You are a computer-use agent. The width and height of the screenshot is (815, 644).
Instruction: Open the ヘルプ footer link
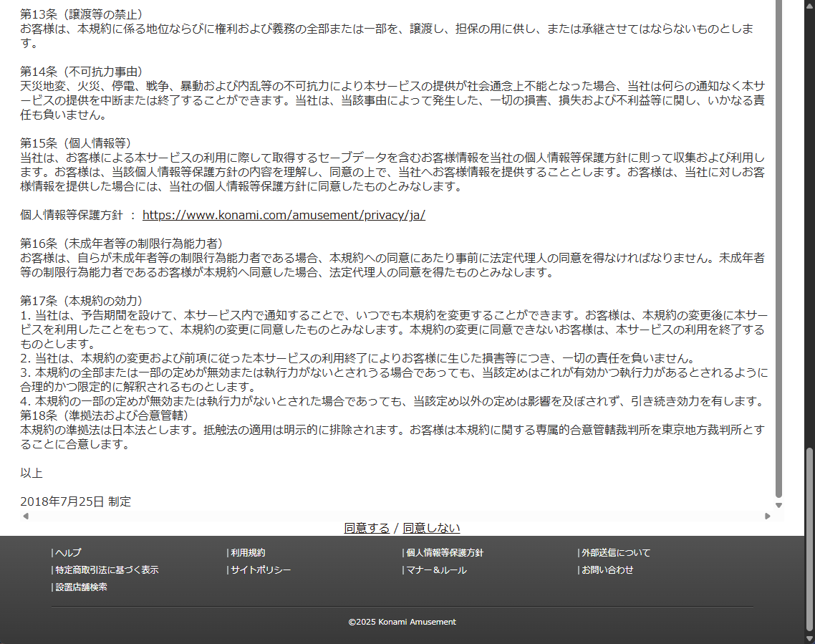tap(68, 553)
